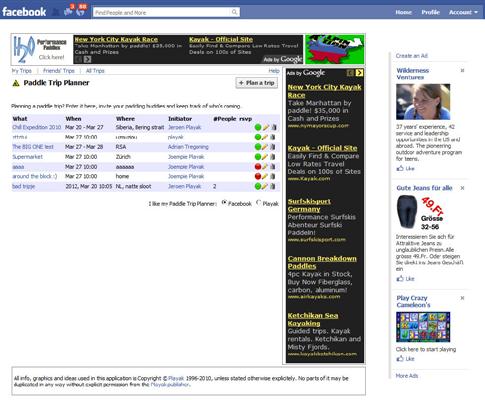
Task: Switch to Friends' Trips tab
Action: click(59, 71)
